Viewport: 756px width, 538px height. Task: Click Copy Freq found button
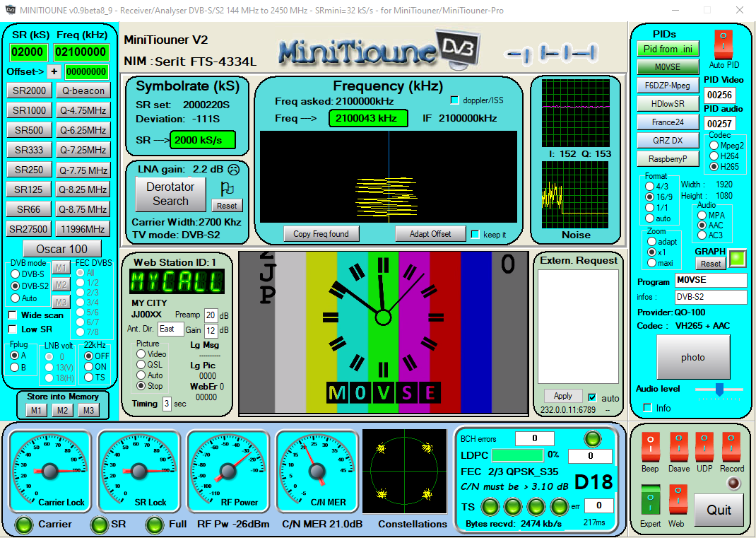(x=321, y=234)
